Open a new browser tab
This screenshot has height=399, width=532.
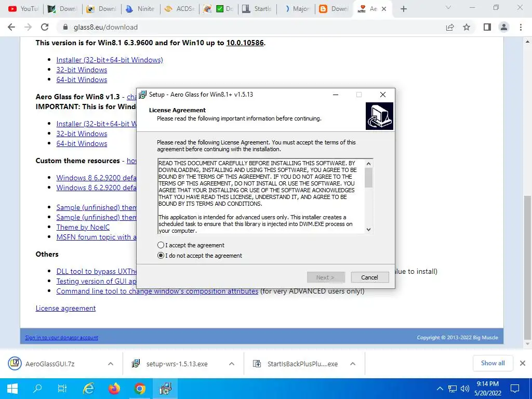[x=403, y=9]
